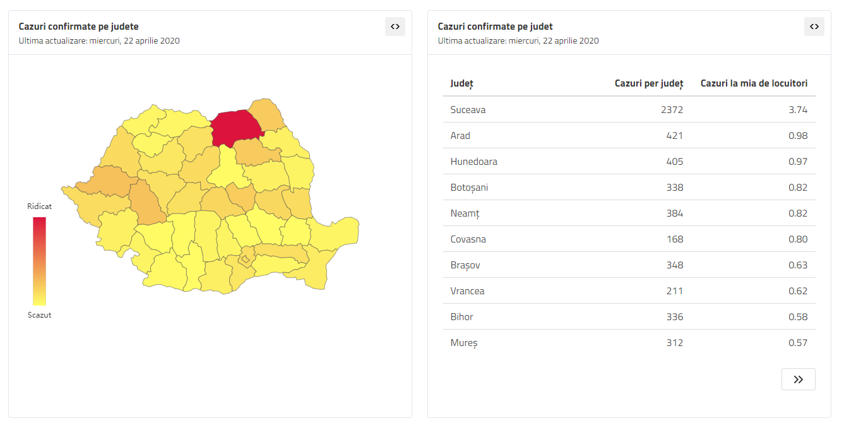The image size is (868, 430).
Task: Click the map title Cazuri confirmate pe judete
Action: 79,27
